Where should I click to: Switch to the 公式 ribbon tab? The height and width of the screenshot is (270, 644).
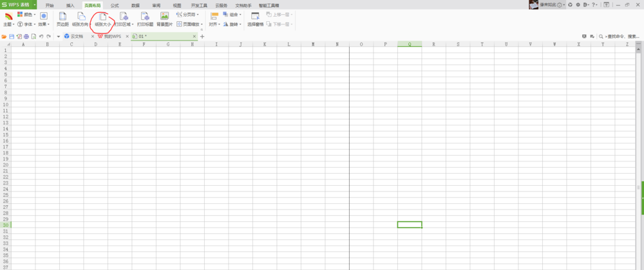tap(115, 5)
